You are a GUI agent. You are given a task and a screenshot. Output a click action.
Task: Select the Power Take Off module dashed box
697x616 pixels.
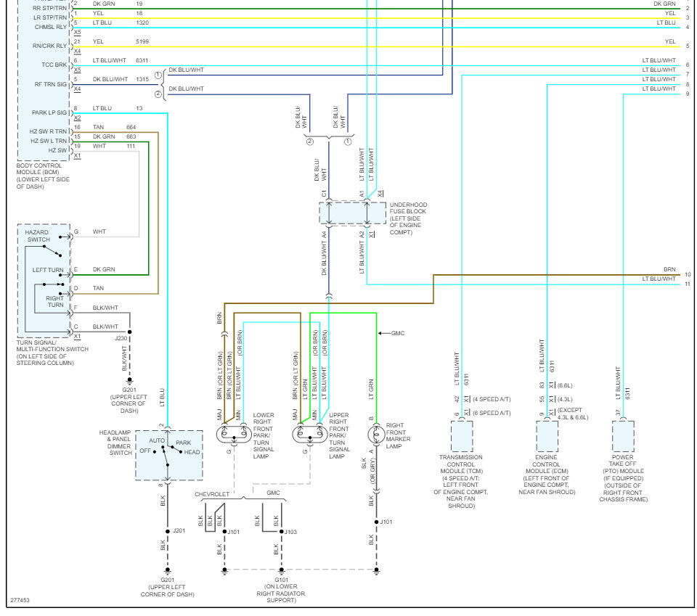(x=623, y=437)
